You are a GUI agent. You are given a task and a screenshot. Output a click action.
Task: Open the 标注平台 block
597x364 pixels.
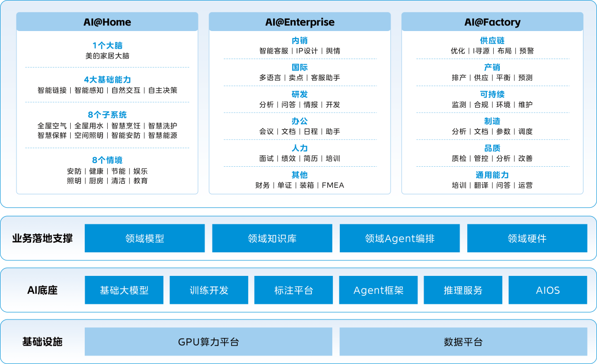tap(294, 290)
